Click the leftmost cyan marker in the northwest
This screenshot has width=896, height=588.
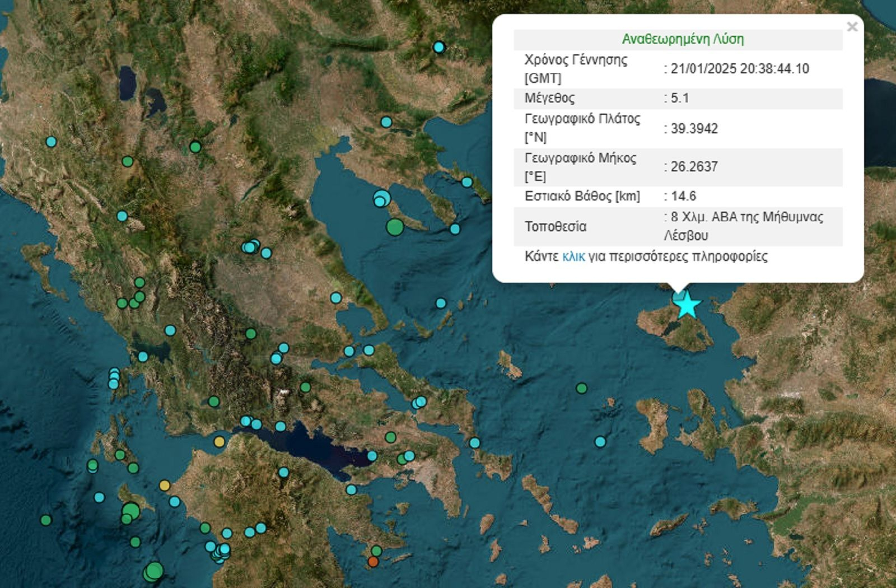51,142
